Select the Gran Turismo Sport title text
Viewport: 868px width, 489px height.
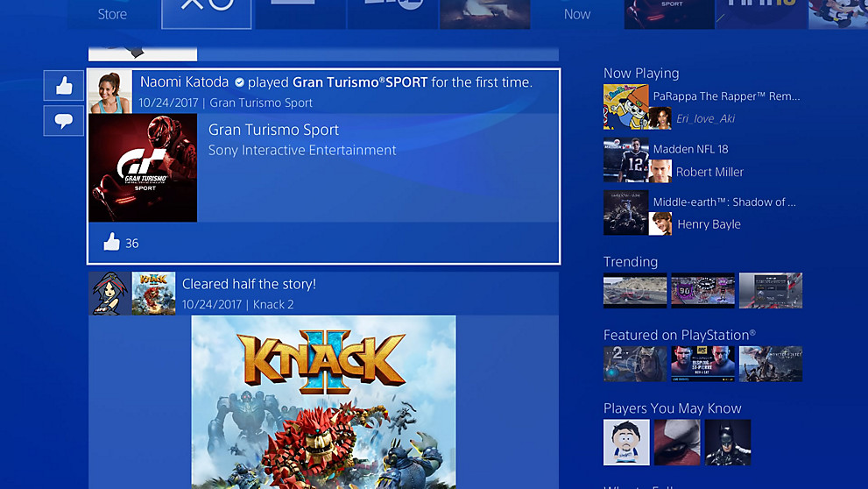[x=273, y=130]
